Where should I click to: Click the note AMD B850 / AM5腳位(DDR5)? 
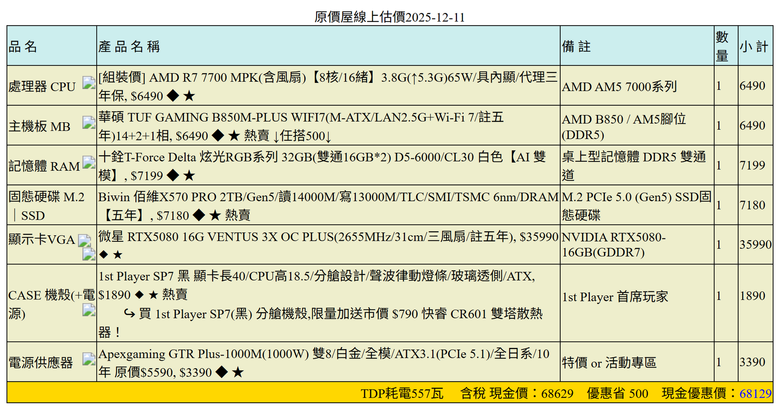coord(624,126)
